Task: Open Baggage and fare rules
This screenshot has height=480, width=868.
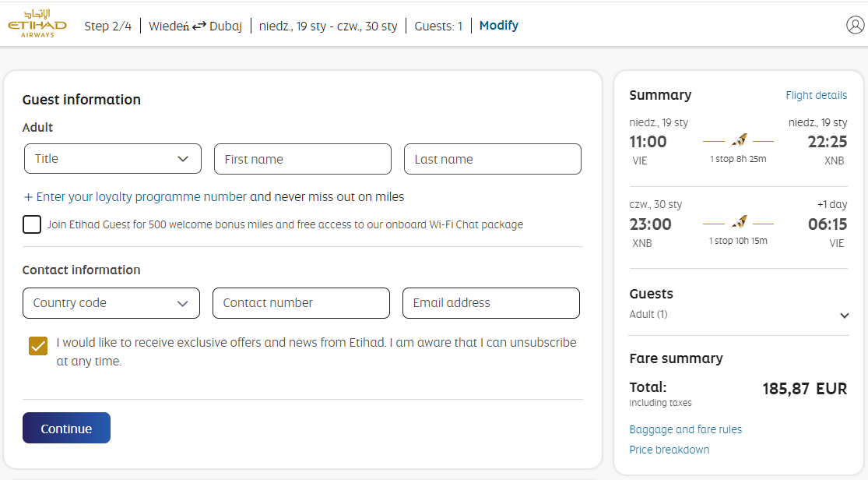Action: click(x=685, y=429)
